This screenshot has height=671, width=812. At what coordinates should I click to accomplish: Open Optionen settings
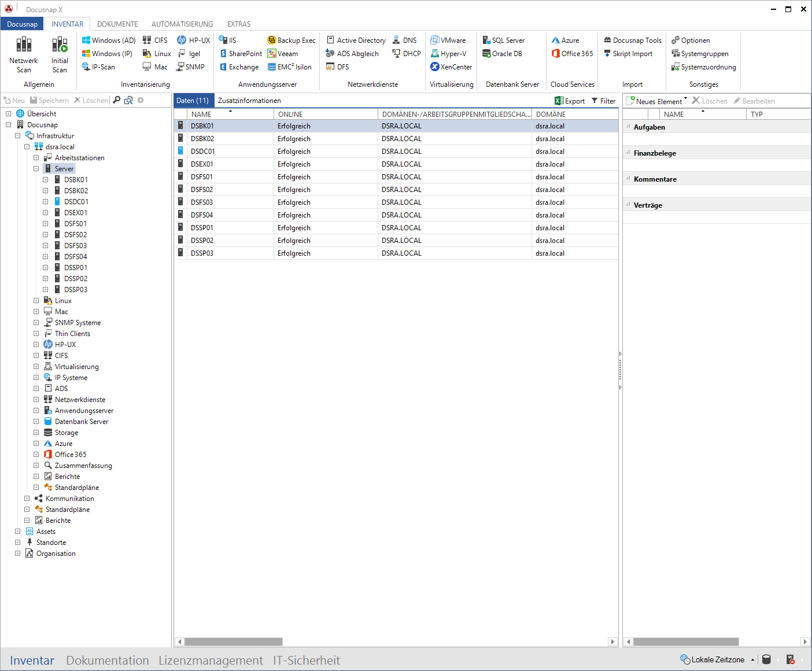click(x=691, y=40)
